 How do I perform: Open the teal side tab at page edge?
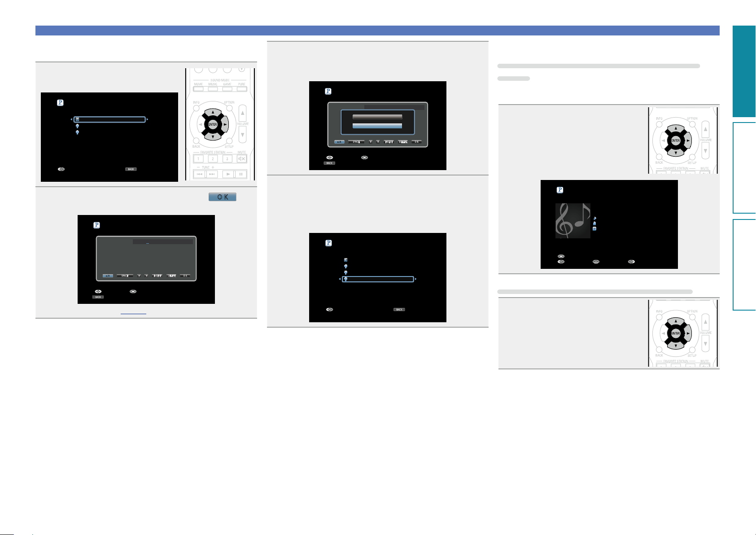[x=744, y=71]
